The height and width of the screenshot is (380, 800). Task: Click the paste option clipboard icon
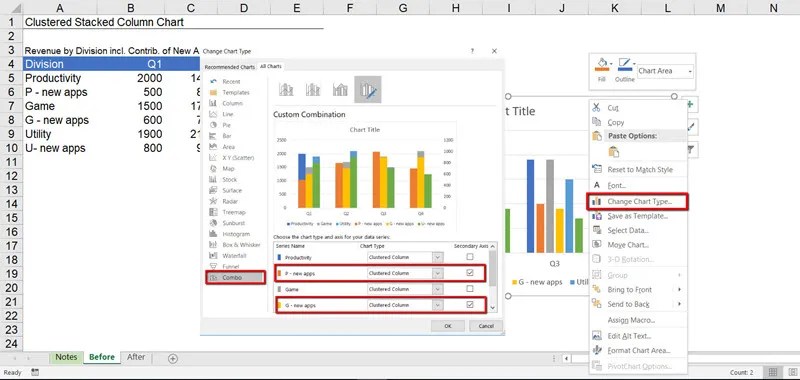point(614,152)
